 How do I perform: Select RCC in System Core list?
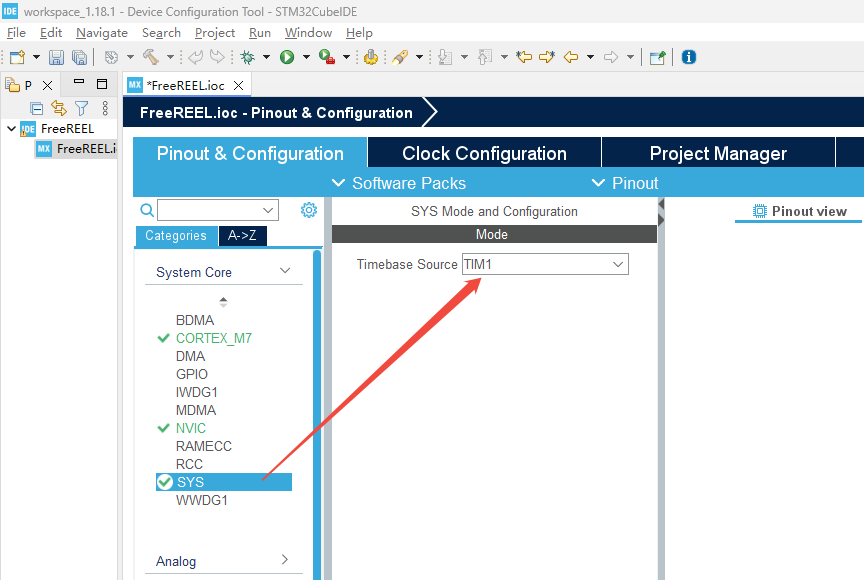(x=189, y=464)
